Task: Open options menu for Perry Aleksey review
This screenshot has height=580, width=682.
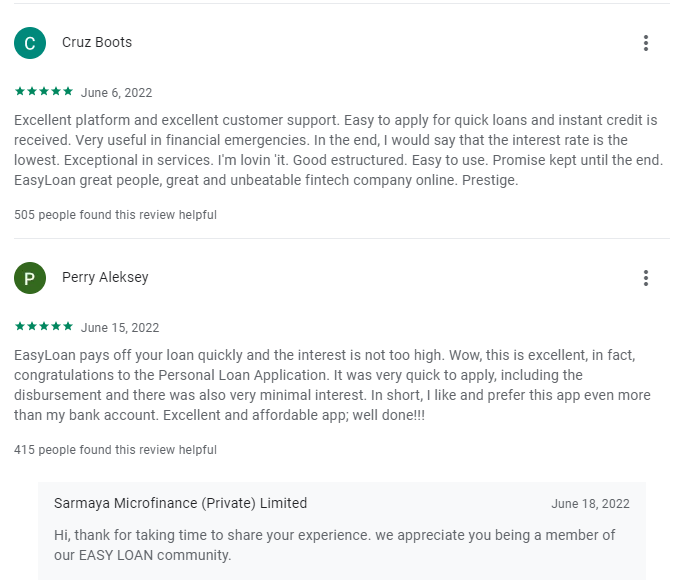Action: point(646,278)
